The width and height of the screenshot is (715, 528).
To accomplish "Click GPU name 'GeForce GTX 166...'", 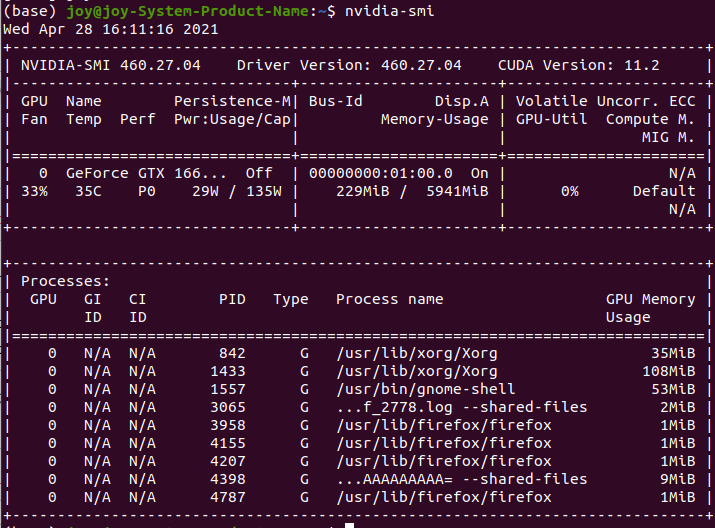I will coord(146,173).
